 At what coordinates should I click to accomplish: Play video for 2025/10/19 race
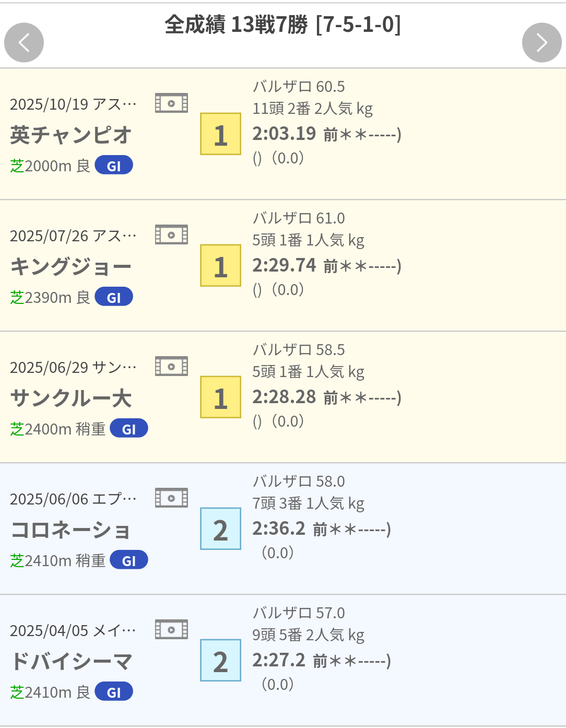pos(171,103)
